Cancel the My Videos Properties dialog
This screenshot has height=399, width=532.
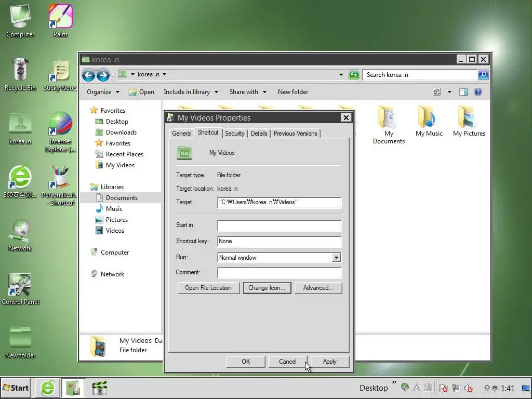tap(288, 362)
